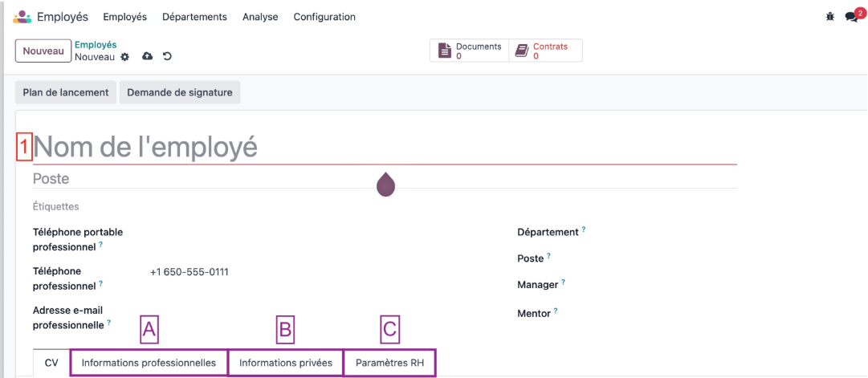The image size is (868, 378).
Task: Click the Employés app logo icon
Action: point(22,17)
